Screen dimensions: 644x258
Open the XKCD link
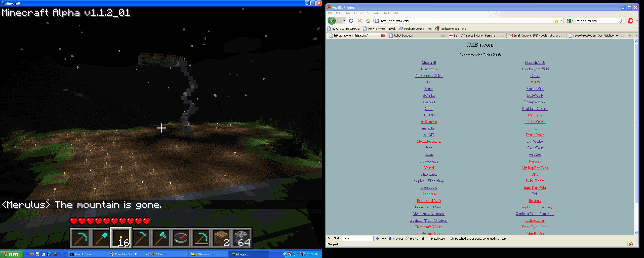[429, 115]
